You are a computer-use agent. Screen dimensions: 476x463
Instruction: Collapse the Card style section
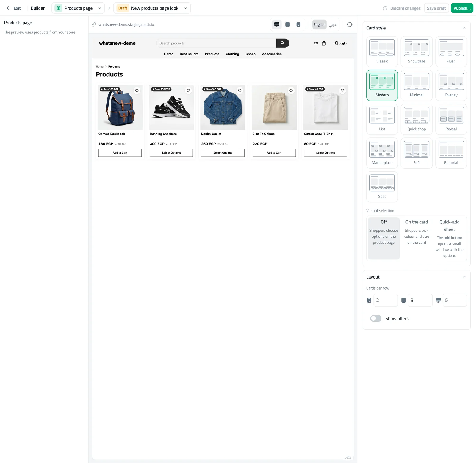click(x=464, y=28)
